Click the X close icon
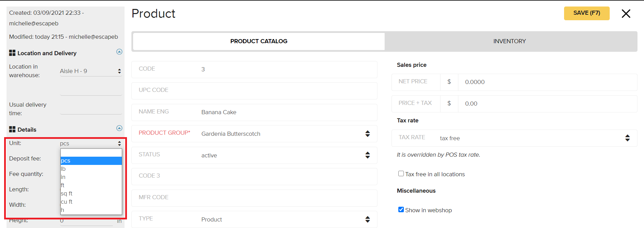Screen dimensions: 644x228 (626, 14)
